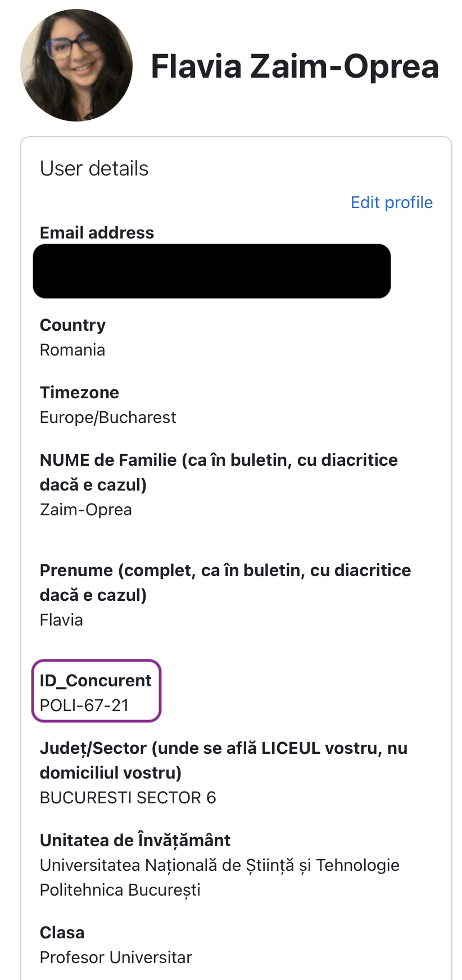This screenshot has height=980, width=462.
Task: Select the POLI-67-21 ID value
Action: click(84, 705)
